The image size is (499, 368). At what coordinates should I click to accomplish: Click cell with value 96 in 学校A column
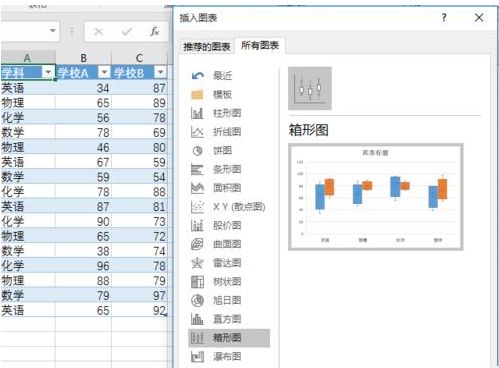click(x=83, y=266)
